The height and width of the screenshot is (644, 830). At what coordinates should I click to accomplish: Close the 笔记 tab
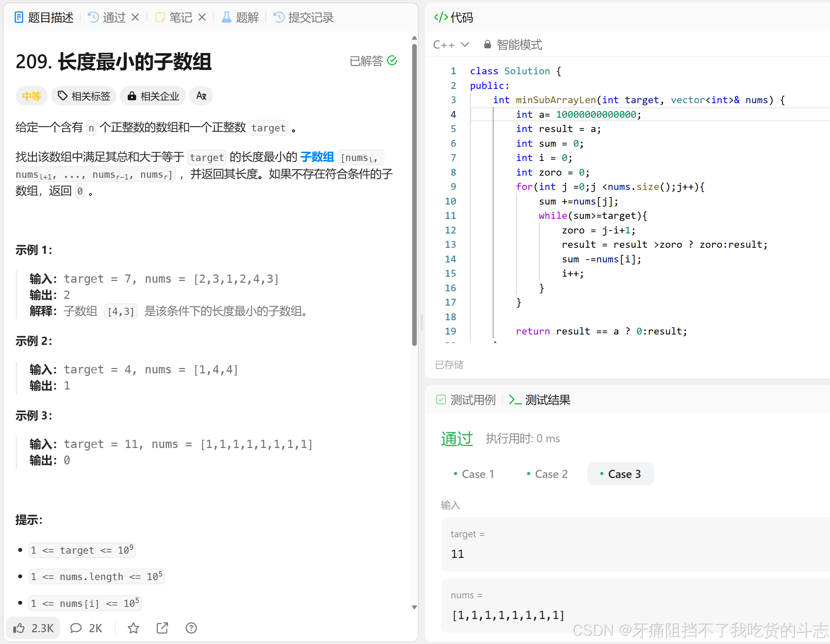pyautogui.click(x=202, y=17)
